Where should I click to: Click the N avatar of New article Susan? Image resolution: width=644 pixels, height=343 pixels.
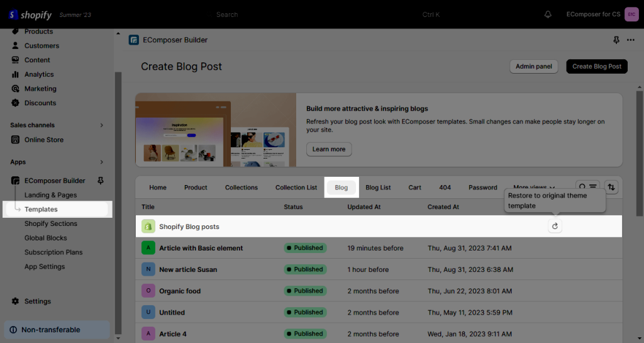[x=148, y=269]
